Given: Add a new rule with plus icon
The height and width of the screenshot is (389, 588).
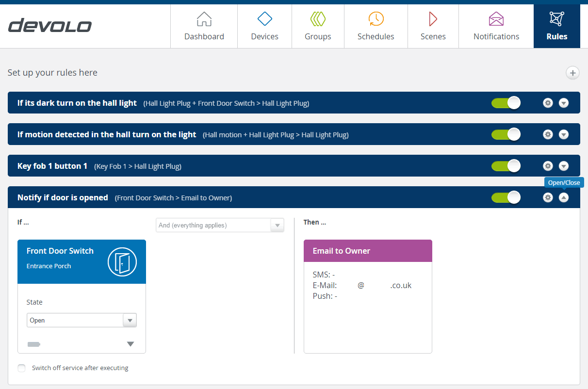Looking at the screenshot, I should (x=572, y=73).
